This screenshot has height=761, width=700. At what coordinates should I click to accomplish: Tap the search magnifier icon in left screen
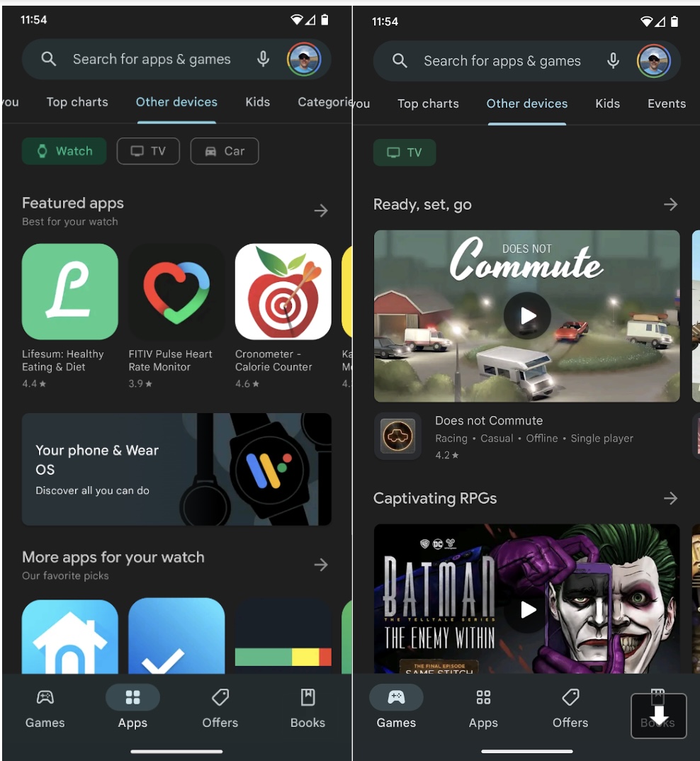point(49,60)
